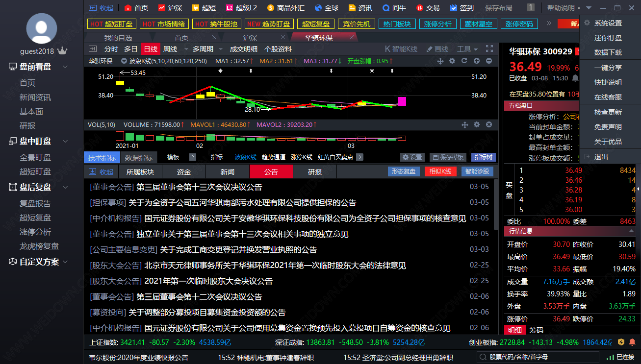Choose 数据下载 from the dropdown menu
Screen dimensions: 641x364
[608, 52]
